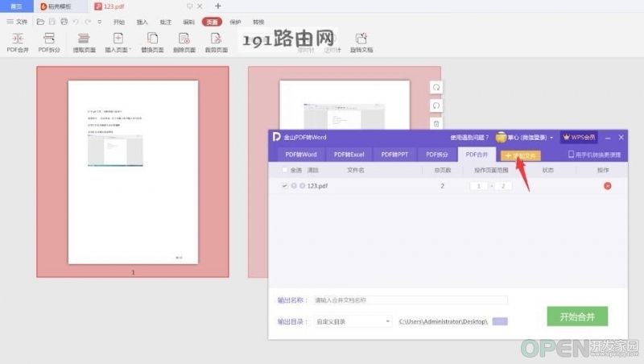This screenshot has width=644, height=364.
Task: Select the 页面 ribbon tab
Action: tap(212, 23)
